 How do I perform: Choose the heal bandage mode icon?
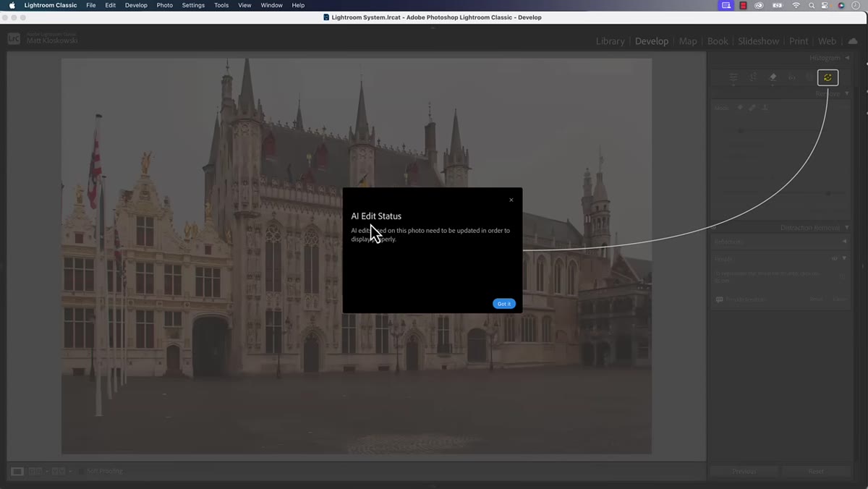click(752, 108)
